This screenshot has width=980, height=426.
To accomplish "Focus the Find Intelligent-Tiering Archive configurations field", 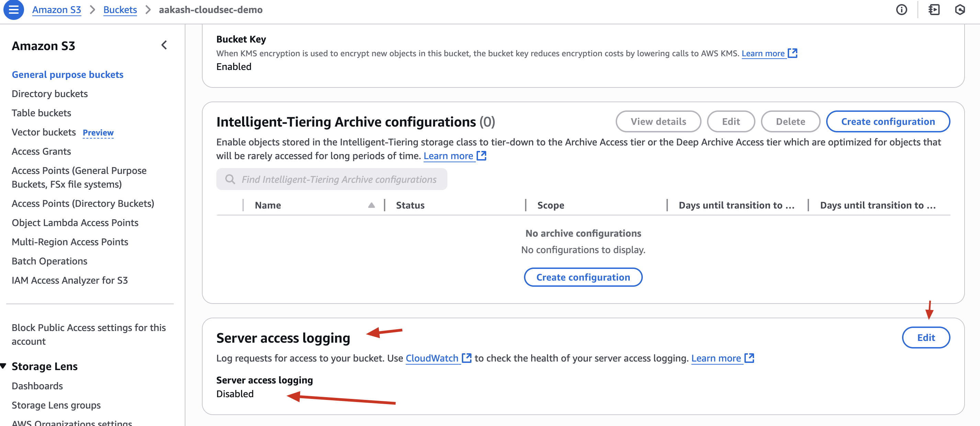I will coord(331,179).
